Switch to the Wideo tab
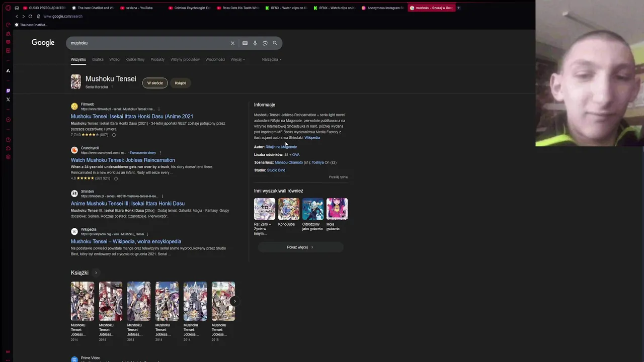 pos(115,59)
